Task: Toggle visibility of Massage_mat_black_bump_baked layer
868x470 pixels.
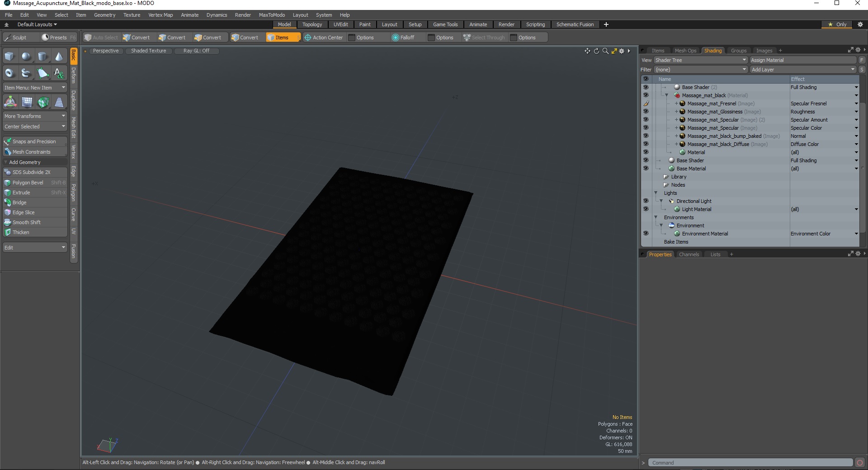Action: [x=646, y=136]
